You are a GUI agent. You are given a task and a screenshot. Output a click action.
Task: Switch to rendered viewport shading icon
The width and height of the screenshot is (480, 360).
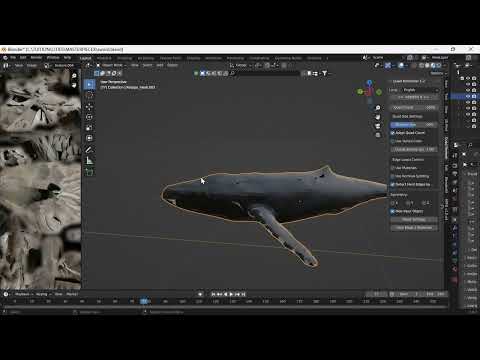tap(439, 66)
